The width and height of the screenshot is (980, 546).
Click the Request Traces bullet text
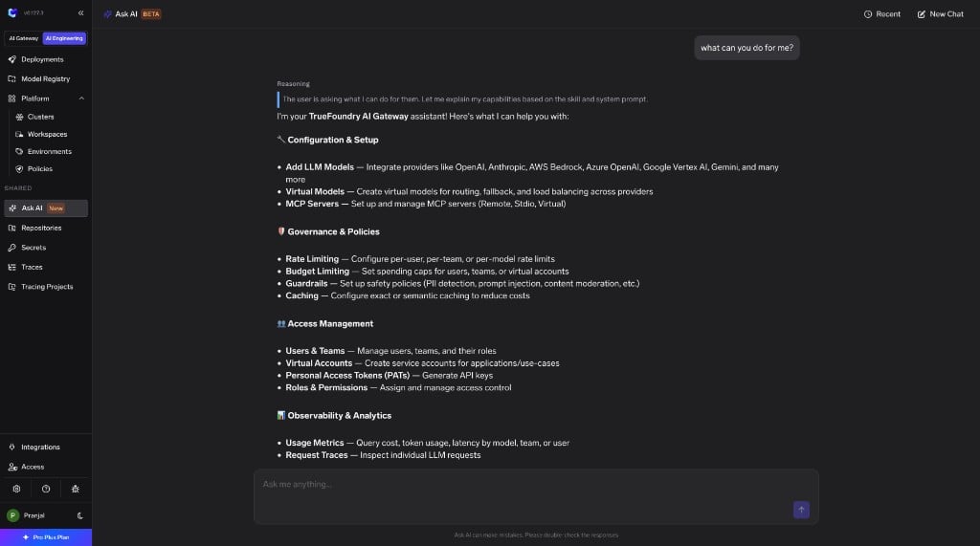pos(383,455)
